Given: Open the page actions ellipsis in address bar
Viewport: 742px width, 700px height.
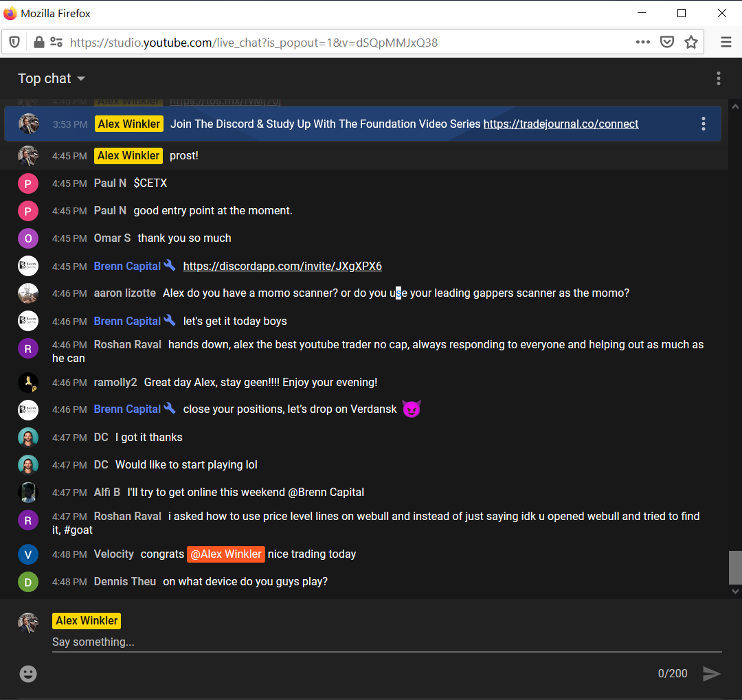Looking at the screenshot, I should point(643,41).
